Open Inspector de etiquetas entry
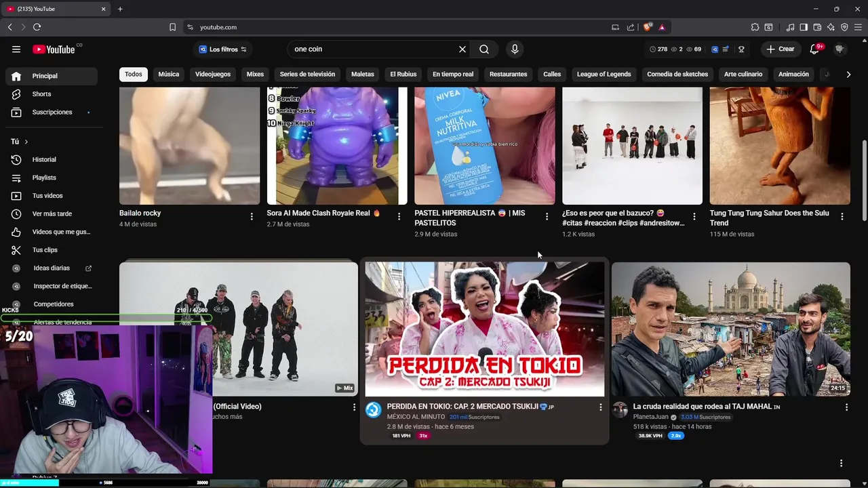Screen dimensions: 868x488 (x=52, y=286)
